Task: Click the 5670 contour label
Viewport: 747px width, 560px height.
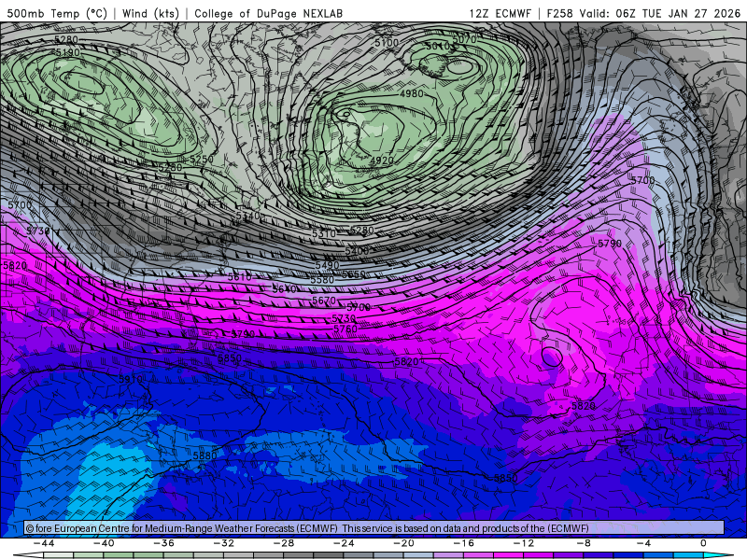Action: coord(324,301)
